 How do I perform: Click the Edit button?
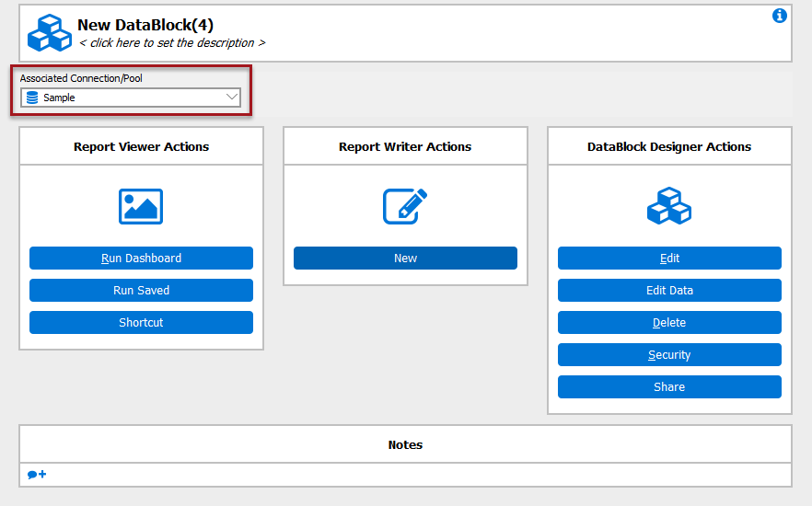point(669,259)
